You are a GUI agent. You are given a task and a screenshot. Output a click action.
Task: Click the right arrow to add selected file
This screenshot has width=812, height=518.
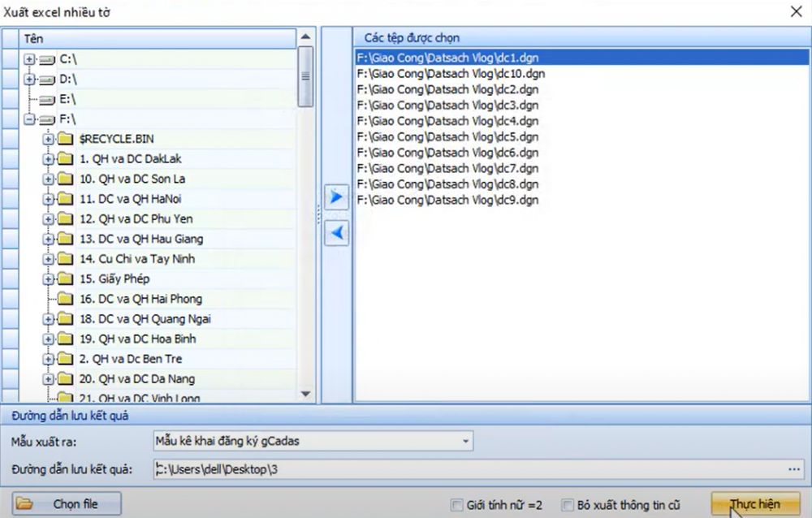336,197
